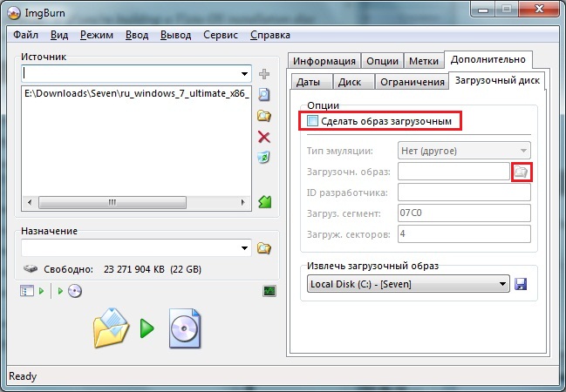Open the Режим menu
The height and width of the screenshot is (392, 566).
pyautogui.click(x=97, y=36)
